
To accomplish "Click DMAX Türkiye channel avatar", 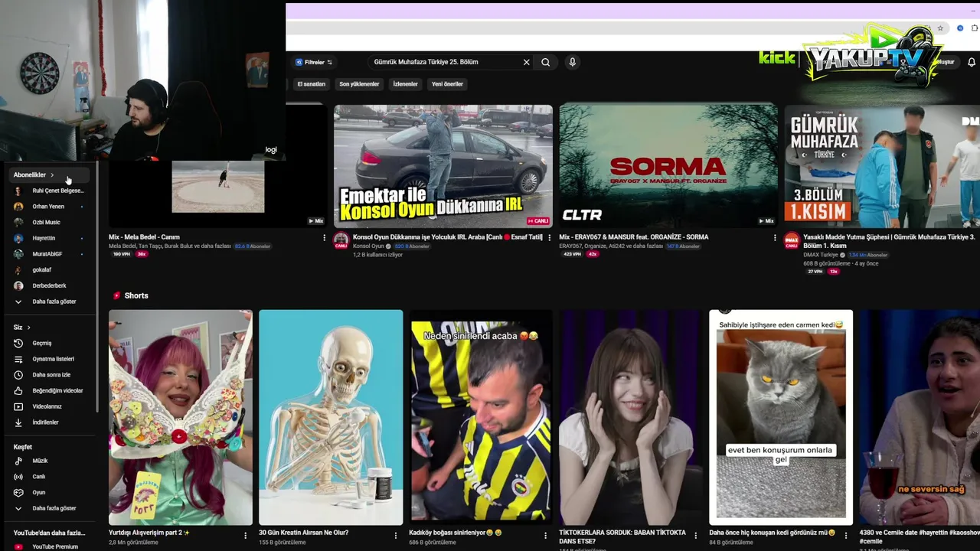I will pos(792,240).
